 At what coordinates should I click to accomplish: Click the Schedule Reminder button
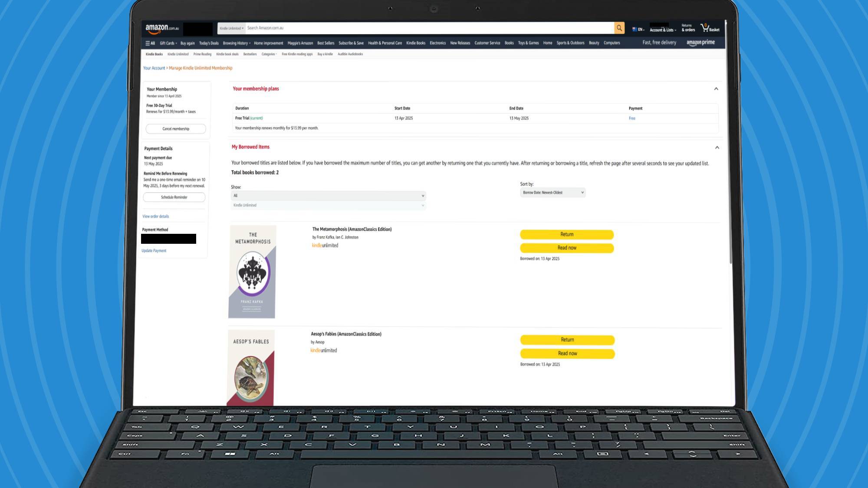pos(174,197)
